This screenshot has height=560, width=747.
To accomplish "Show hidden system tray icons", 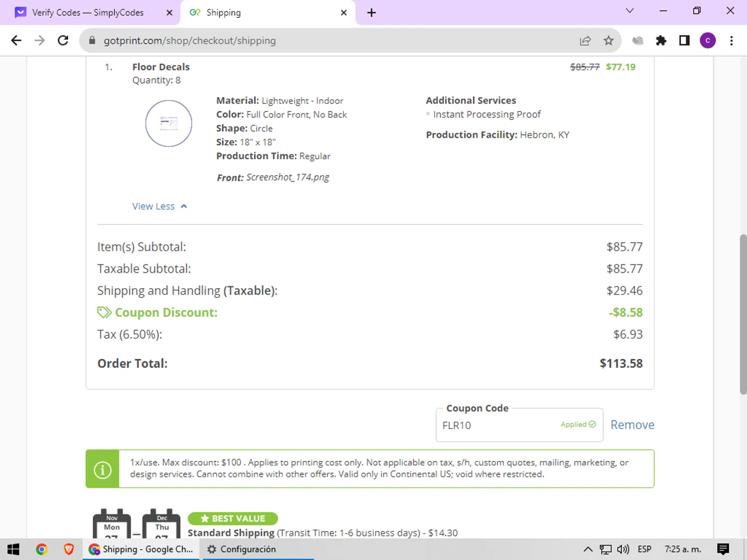I will point(588,549).
